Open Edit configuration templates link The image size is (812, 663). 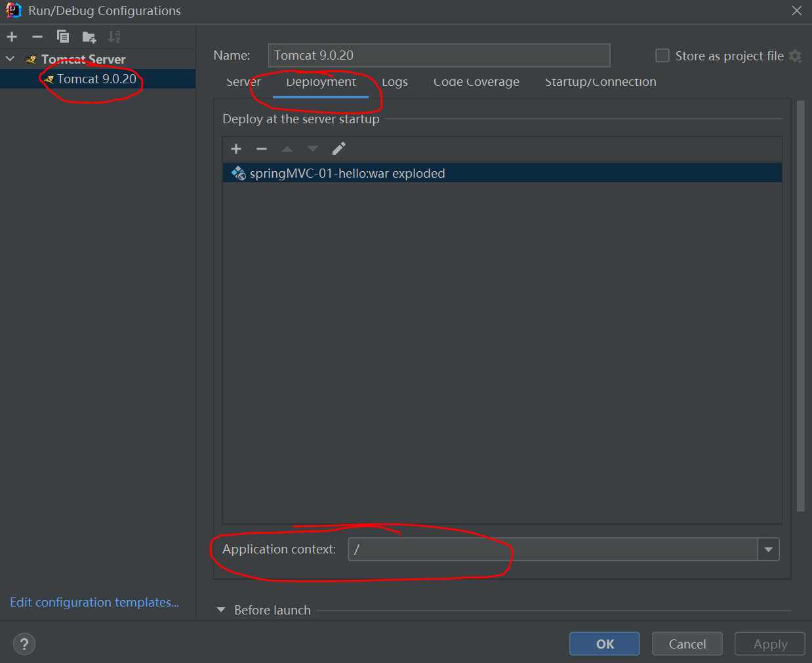[x=94, y=602]
